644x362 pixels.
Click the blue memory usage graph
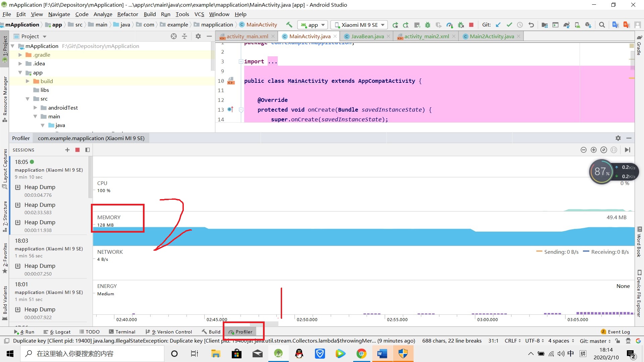click(335, 237)
